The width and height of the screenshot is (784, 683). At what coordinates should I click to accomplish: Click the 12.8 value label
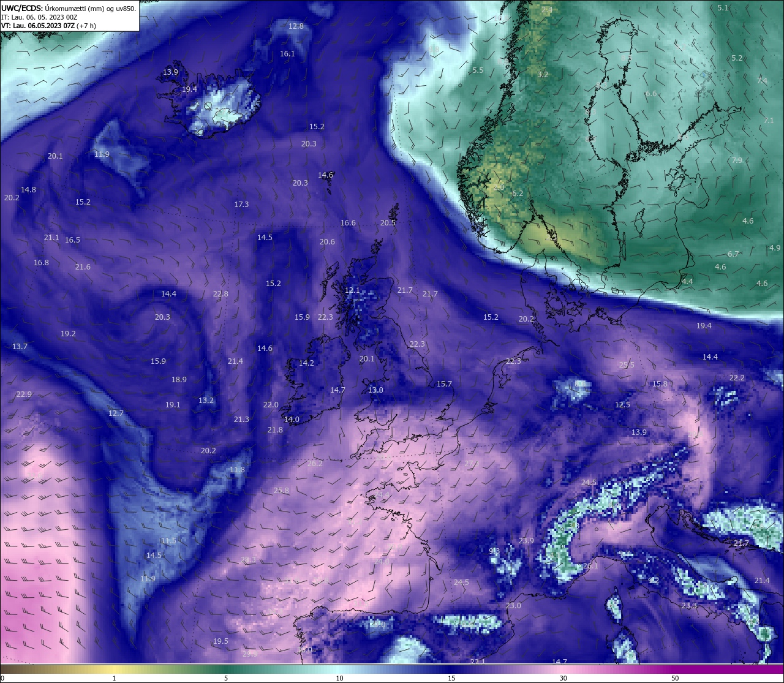click(x=296, y=26)
